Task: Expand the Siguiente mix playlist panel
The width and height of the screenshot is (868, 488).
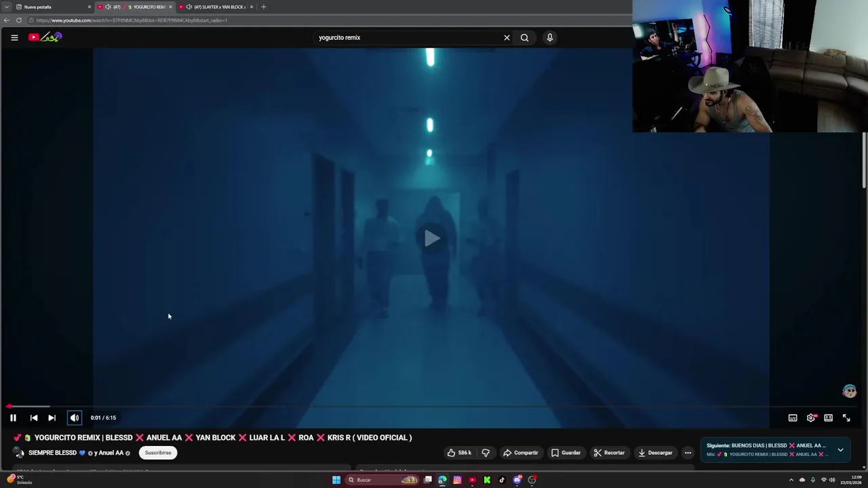Action: tap(840, 449)
